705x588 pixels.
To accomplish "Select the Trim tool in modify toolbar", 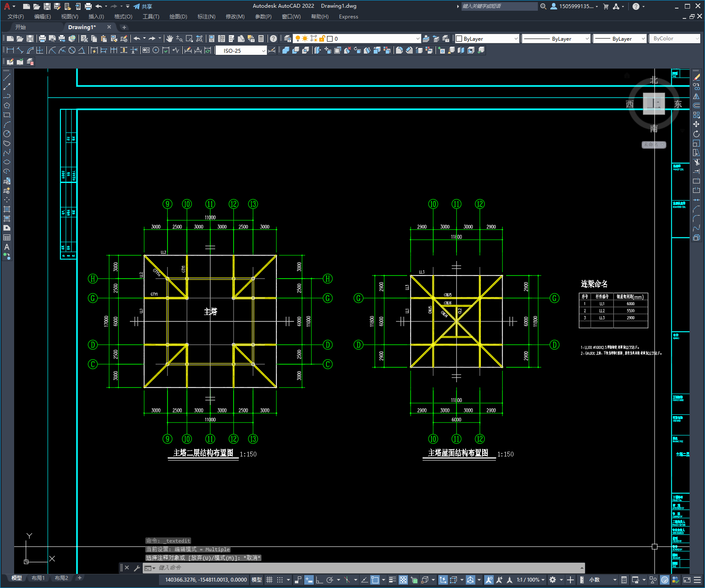I will click(696, 162).
